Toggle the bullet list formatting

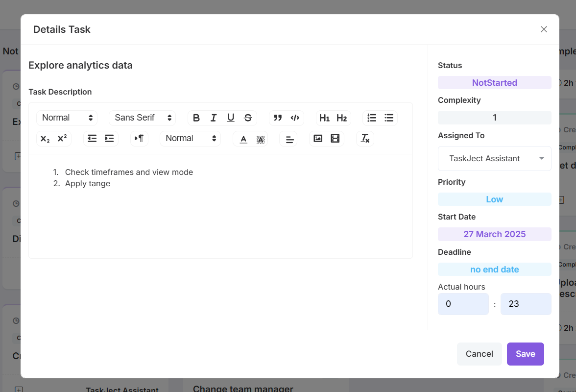tap(389, 118)
